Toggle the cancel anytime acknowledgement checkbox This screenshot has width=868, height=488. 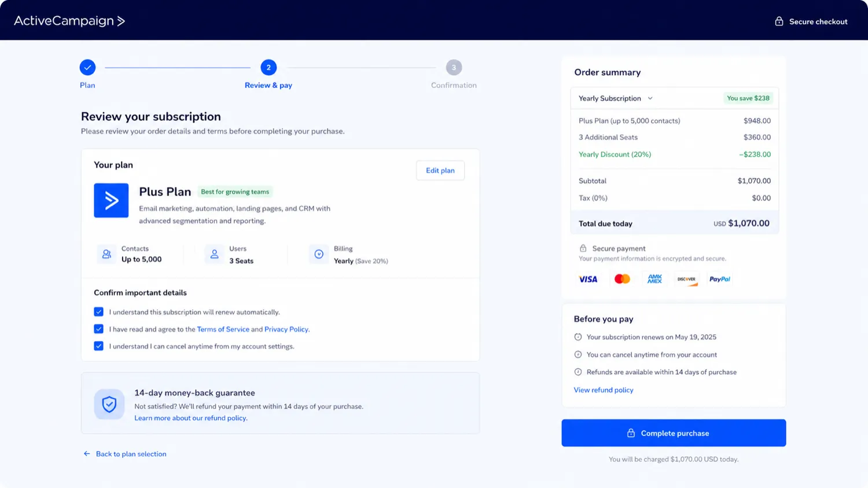[98, 346]
